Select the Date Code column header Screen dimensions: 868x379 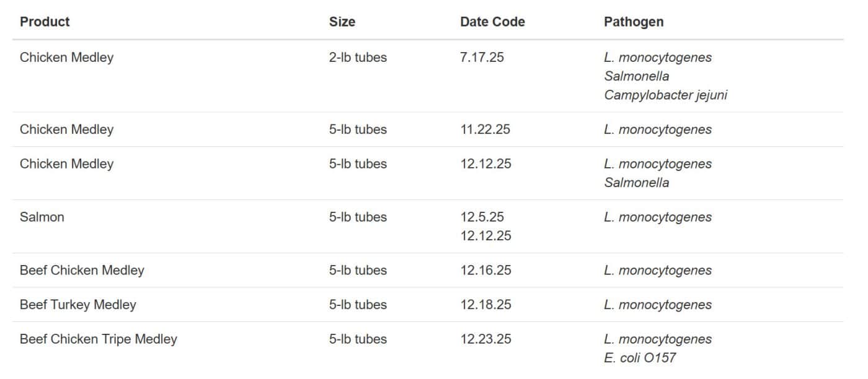(x=492, y=22)
